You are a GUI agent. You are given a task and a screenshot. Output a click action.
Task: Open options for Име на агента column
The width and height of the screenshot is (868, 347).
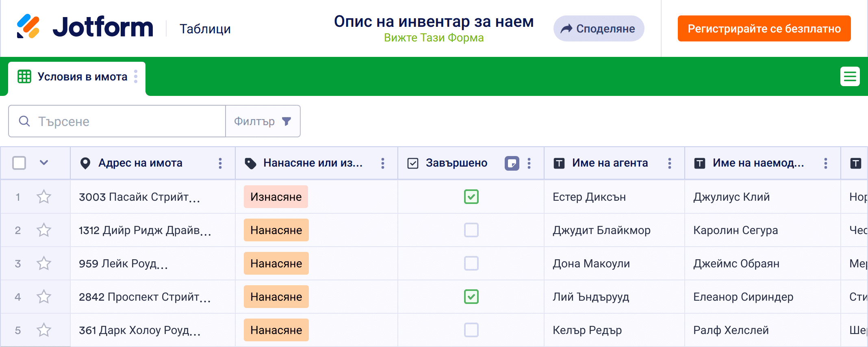tap(670, 163)
